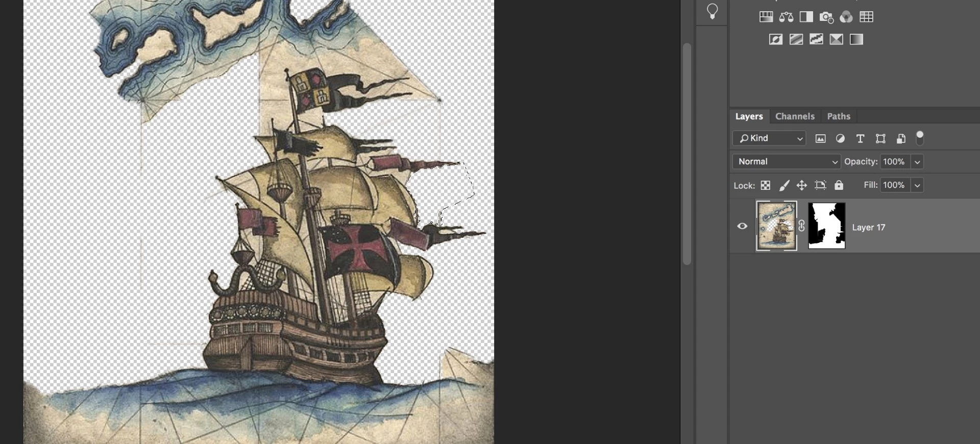Hide Layer 17 with the eye icon
980x444 pixels.
pyautogui.click(x=742, y=226)
